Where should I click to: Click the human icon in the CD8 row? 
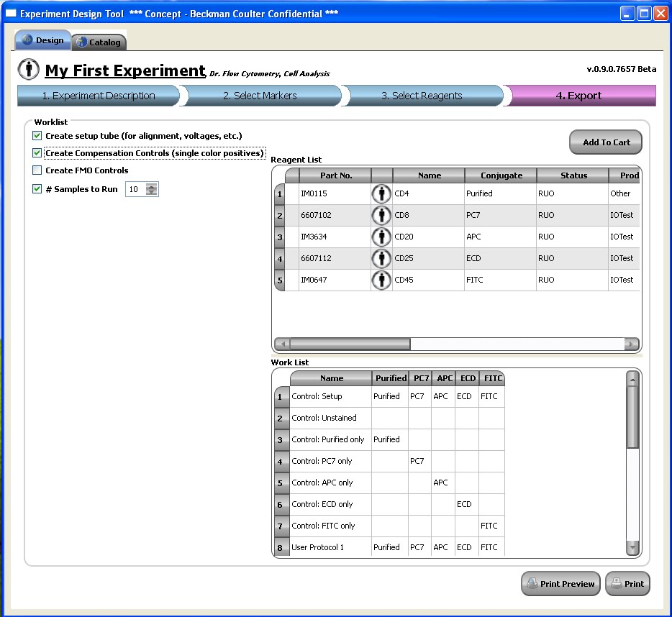coord(381,215)
